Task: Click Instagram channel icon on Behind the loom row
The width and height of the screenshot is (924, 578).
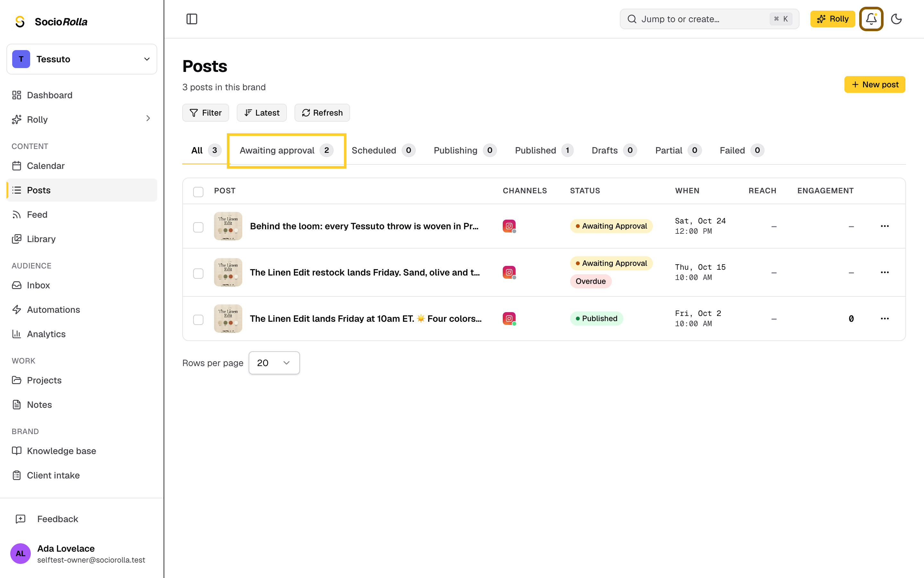Action: [509, 226]
